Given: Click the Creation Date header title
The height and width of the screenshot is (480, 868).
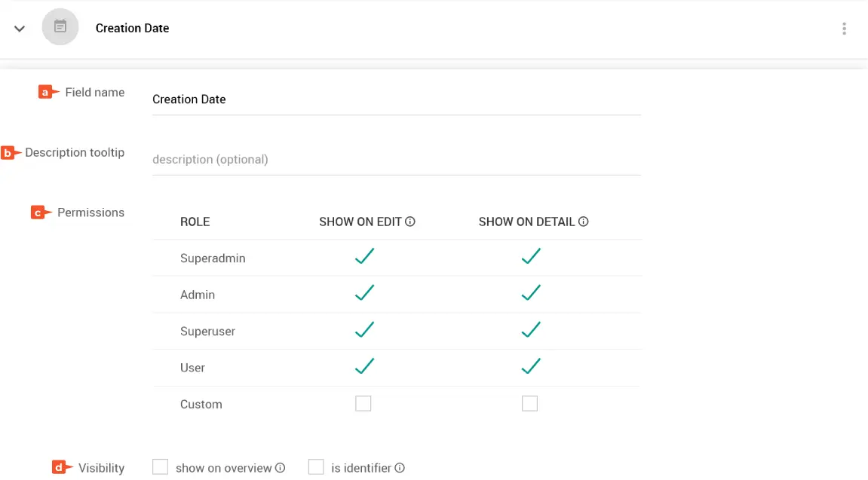Looking at the screenshot, I should [132, 29].
